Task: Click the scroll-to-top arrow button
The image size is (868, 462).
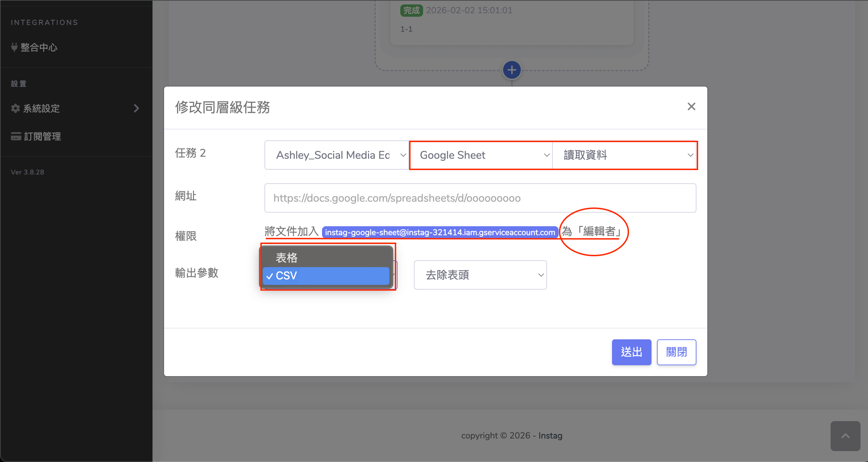Action: pyautogui.click(x=845, y=436)
